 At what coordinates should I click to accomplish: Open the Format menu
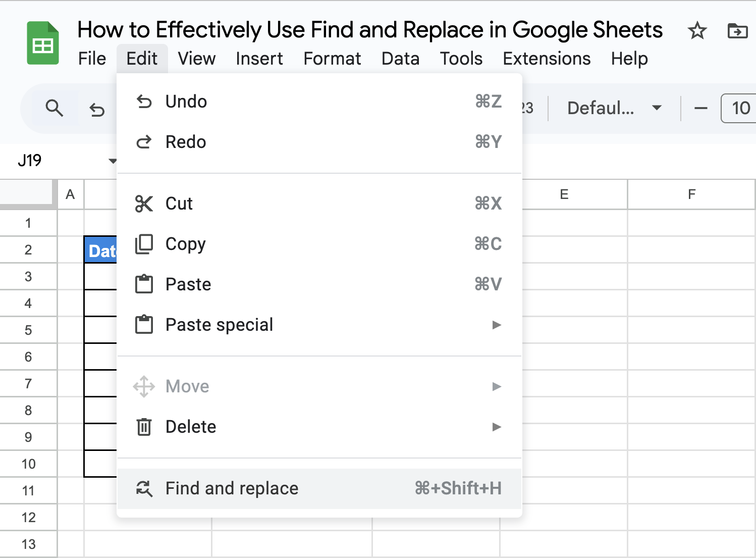pos(332,59)
